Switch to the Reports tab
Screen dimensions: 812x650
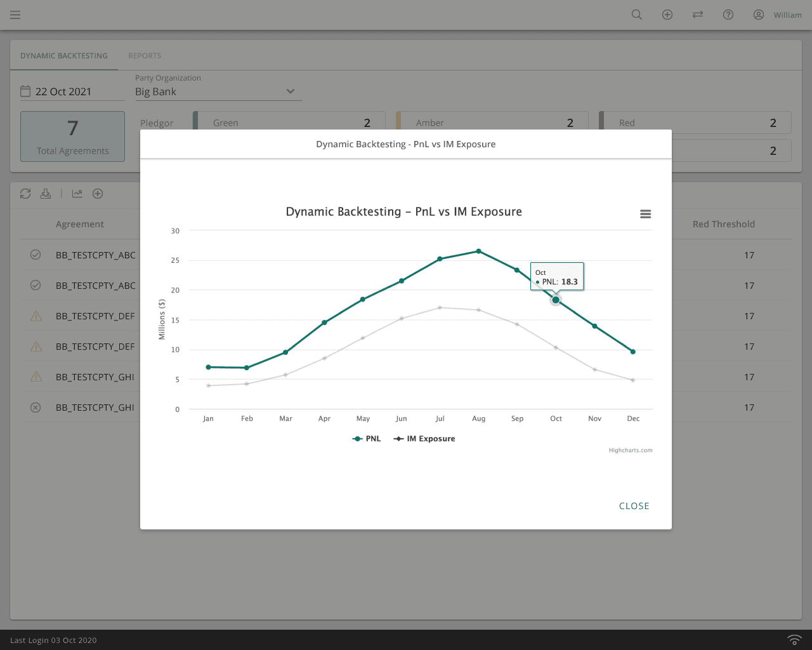coord(145,56)
